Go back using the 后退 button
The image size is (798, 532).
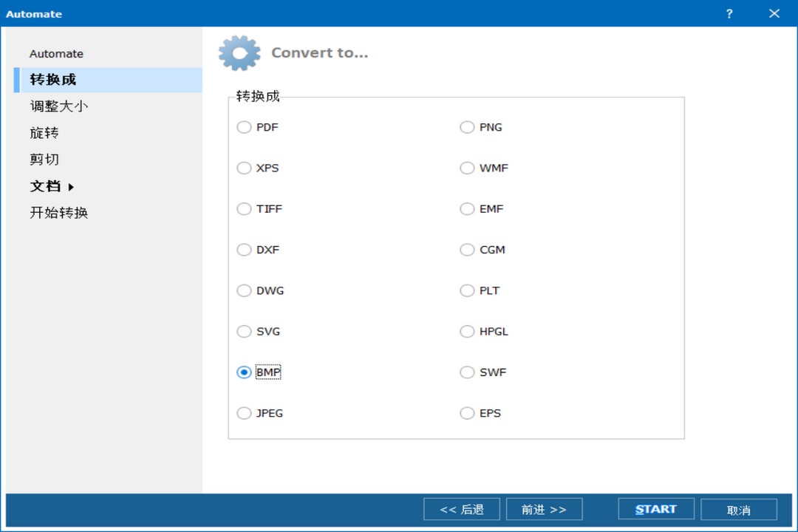[461, 508]
